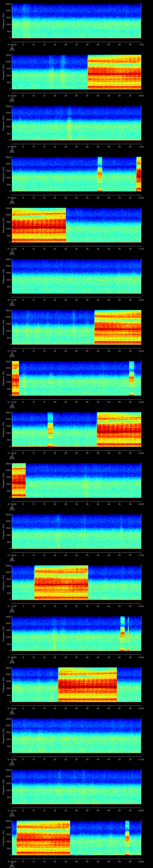This screenshot has width=153, height=868.
Task: Click the 21:20:00 start time label
Action: (x=12, y=759)
